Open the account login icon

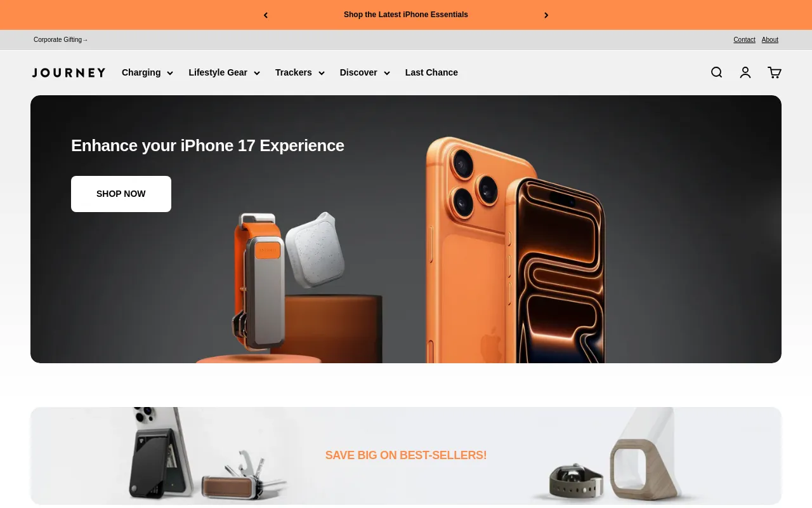(745, 72)
